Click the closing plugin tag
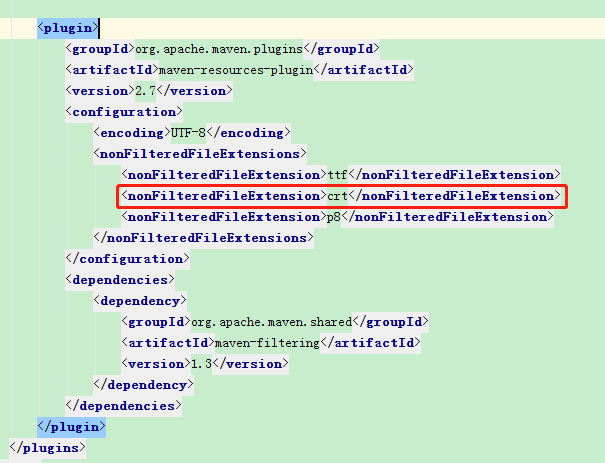 click(x=71, y=427)
